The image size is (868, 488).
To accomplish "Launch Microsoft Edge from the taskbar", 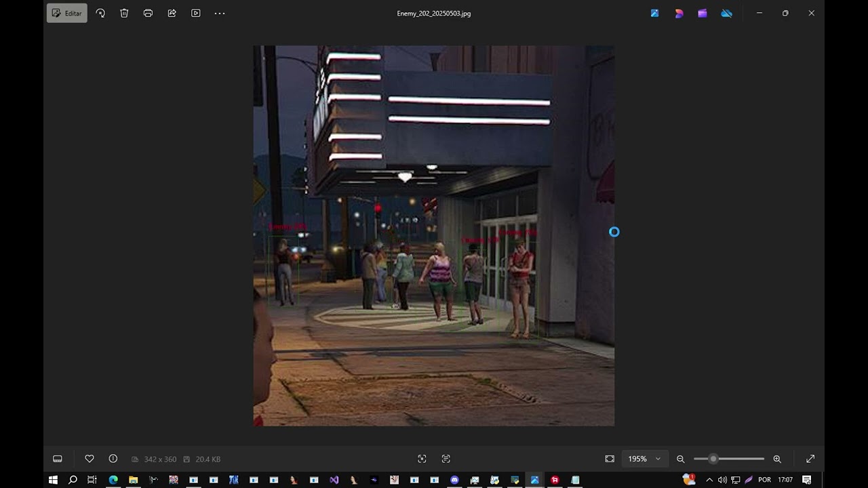I will (x=113, y=480).
